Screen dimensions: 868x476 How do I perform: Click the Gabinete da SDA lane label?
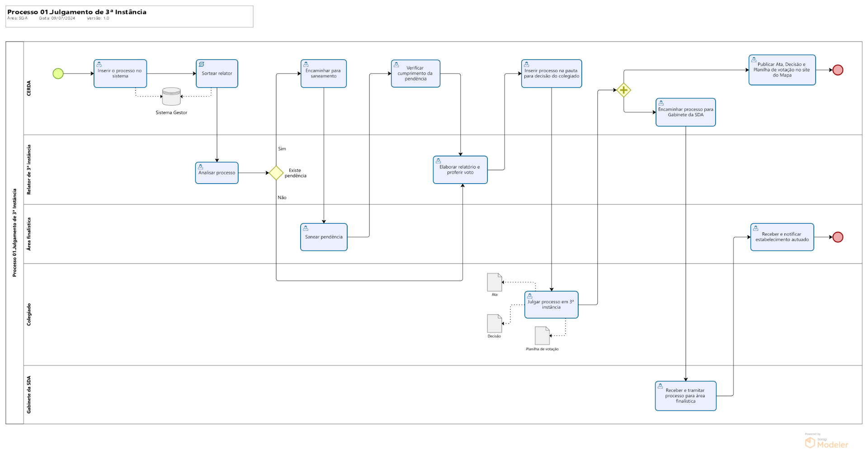[x=29, y=395]
